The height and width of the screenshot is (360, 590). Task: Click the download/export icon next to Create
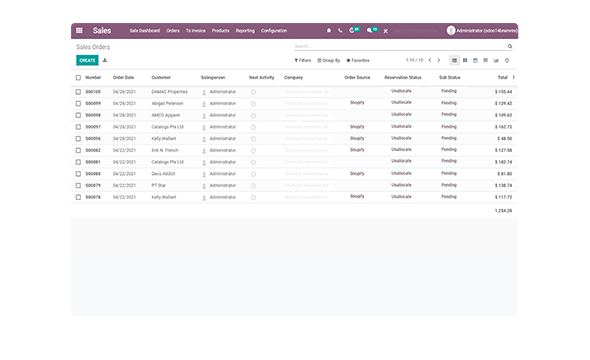(x=105, y=60)
